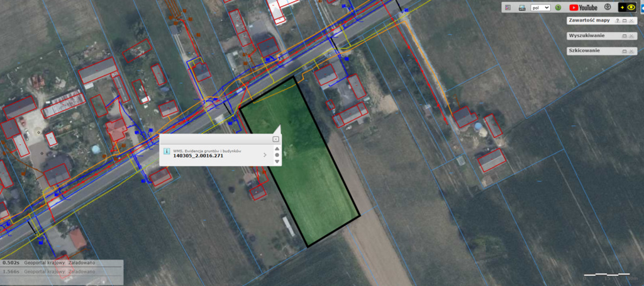Click parcel ID 140305_2.0016.271
This screenshot has width=644, height=286.
199,156
